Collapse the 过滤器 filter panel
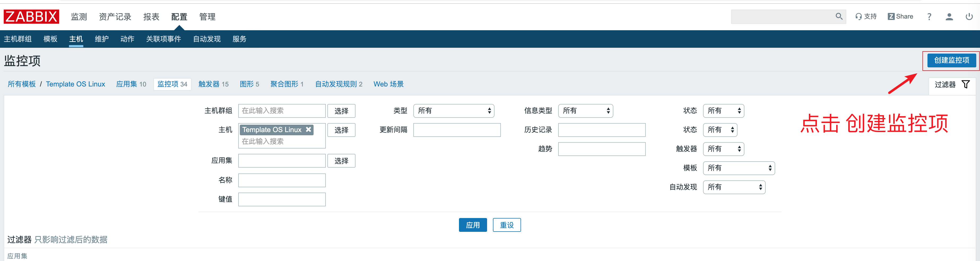Viewport: 980px width, 261px height. pos(945,85)
